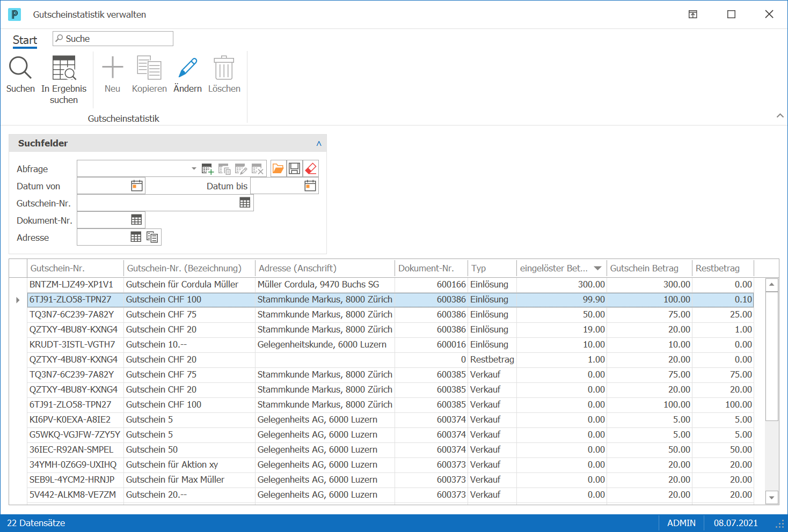Open the Adresse lookup table icon
Screen dimensions: 788x532
point(136,237)
